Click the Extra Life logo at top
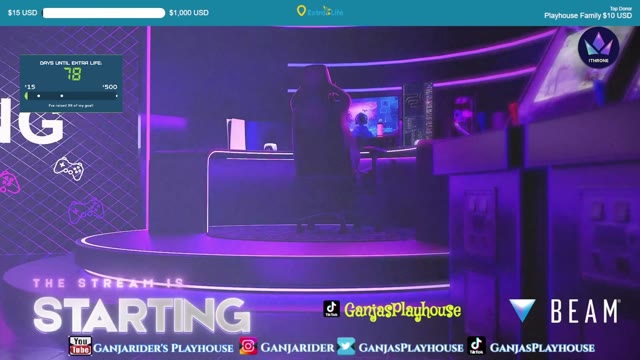 coord(320,11)
